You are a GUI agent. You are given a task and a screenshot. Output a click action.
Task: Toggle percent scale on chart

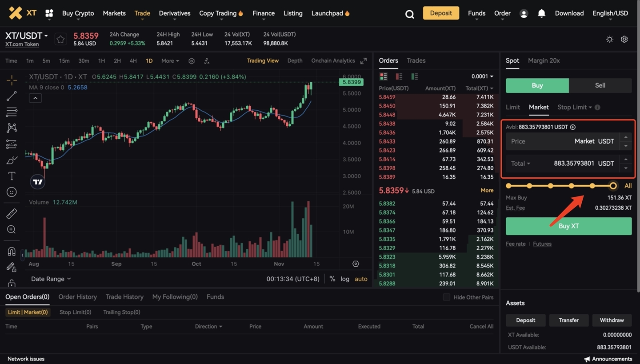[x=332, y=279]
